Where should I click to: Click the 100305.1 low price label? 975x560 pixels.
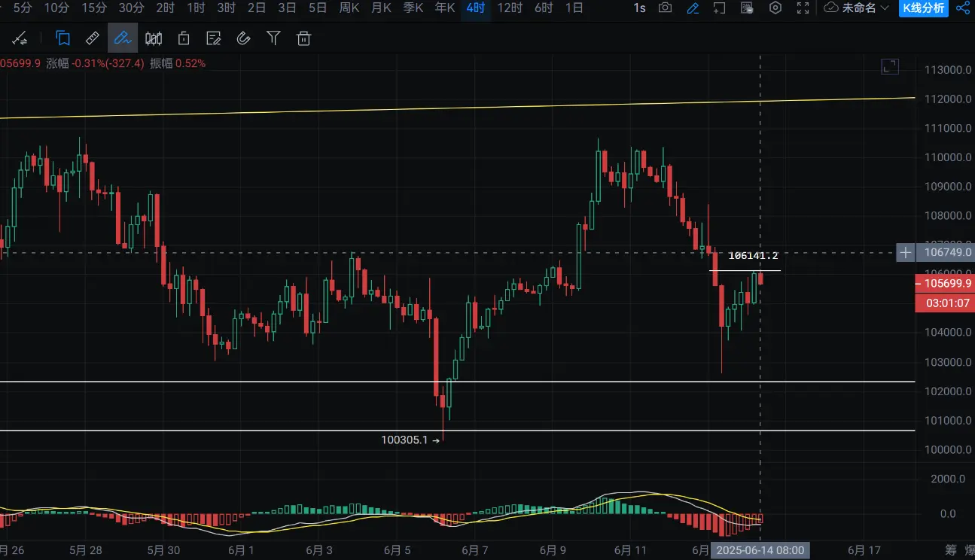click(x=404, y=440)
